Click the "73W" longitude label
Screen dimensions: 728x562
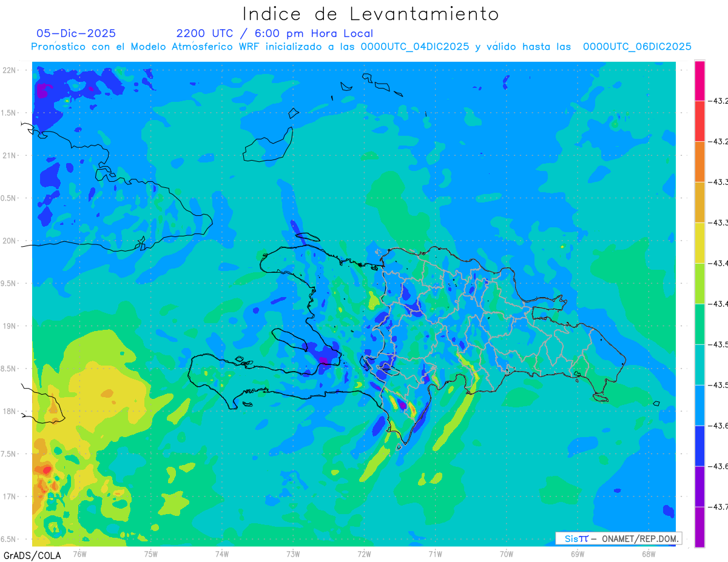(x=293, y=554)
